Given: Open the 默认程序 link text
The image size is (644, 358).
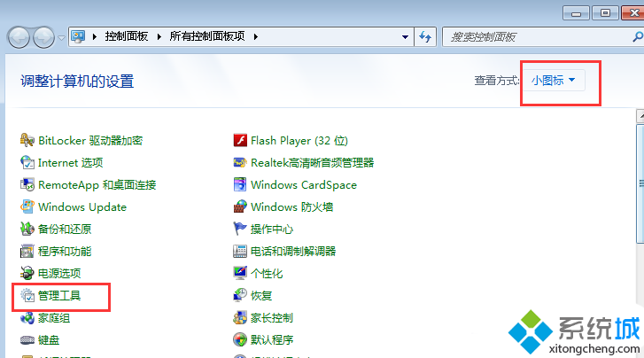Looking at the screenshot, I should click(272, 340).
